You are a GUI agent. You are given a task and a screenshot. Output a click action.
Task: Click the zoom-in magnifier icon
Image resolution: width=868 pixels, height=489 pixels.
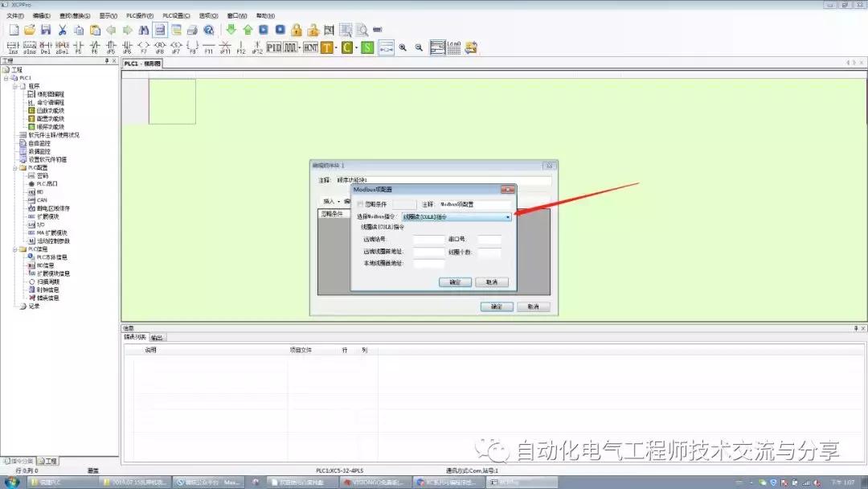pos(403,47)
